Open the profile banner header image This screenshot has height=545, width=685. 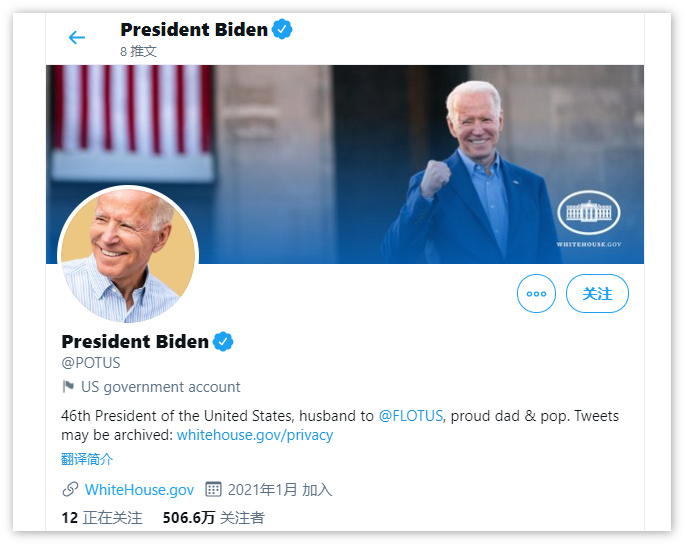pyautogui.click(x=345, y=164)
